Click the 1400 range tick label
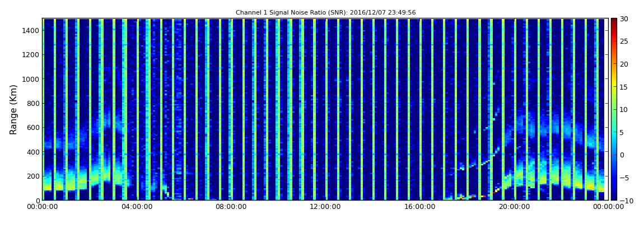Screen dimensions: 644x228 click(30, 30)
